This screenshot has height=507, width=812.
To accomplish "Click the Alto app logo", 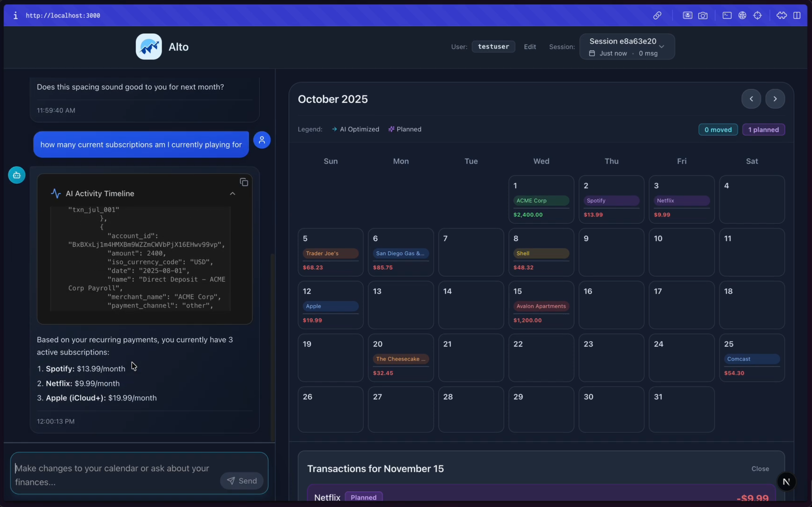I will click(149, 47).
